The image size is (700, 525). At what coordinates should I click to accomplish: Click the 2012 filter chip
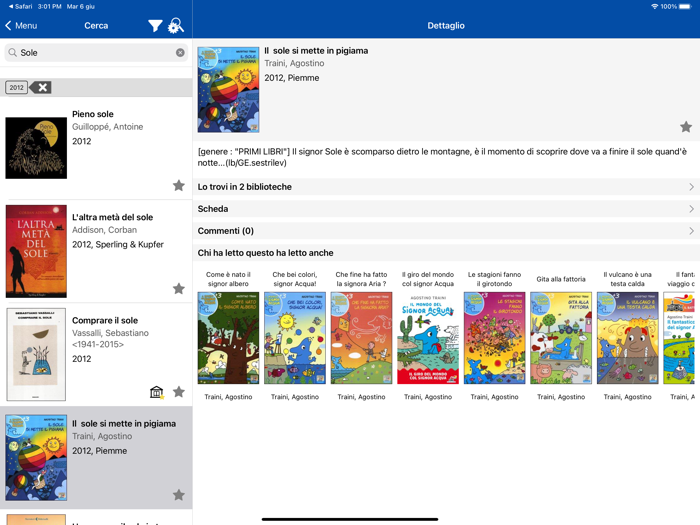click(17, 88)
